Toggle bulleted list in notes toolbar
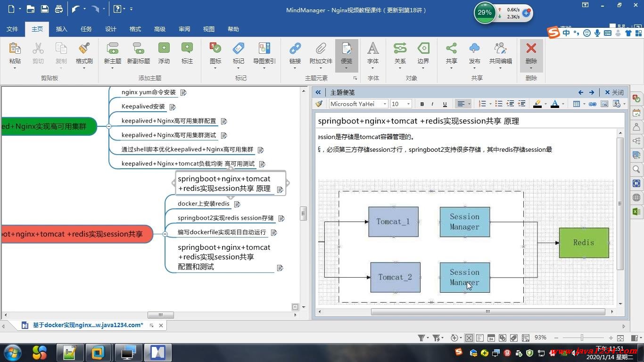Image resolution: width=644 pixels, height=362 pixels. [x=498, y=104]
